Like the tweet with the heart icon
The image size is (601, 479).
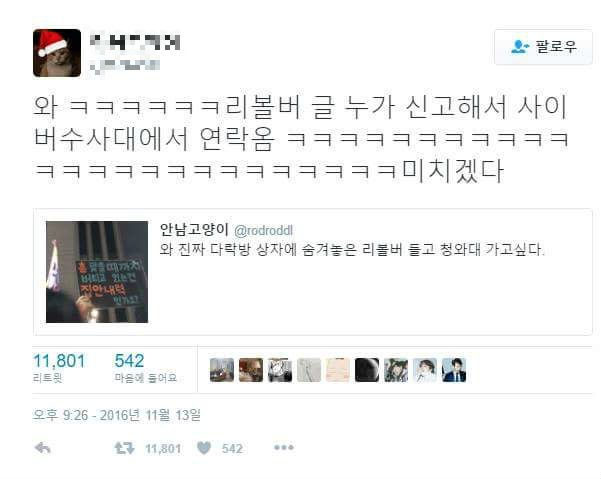pyautogui.click(x=204, y=448)
